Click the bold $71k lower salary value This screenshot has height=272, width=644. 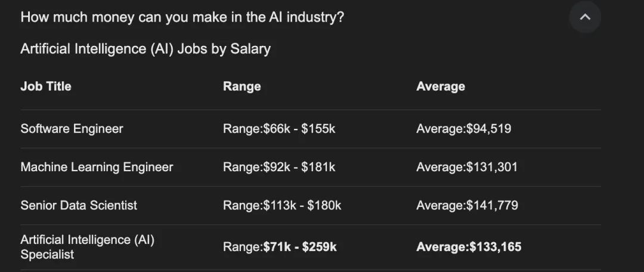tap(277, 247)
